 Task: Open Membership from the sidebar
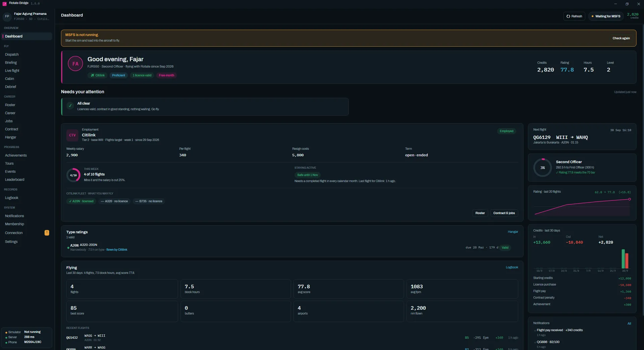pyautogui.click(x=27, y=224)
